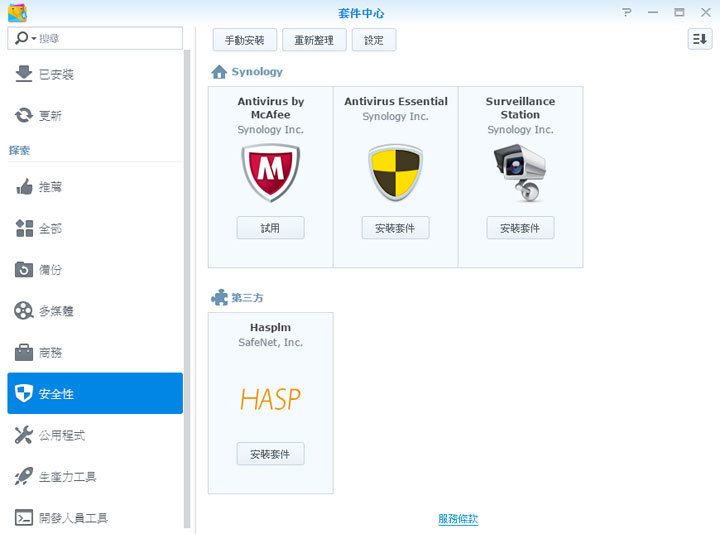Image resolution: width=720 pixels, height=534 pixels.
Task: Select the 商務 business category
Action: (95, 352)
